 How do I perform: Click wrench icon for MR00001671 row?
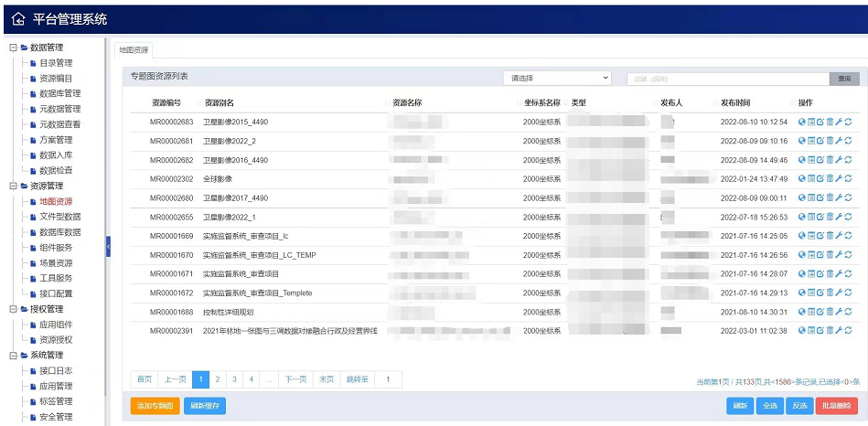pos(839,273)
